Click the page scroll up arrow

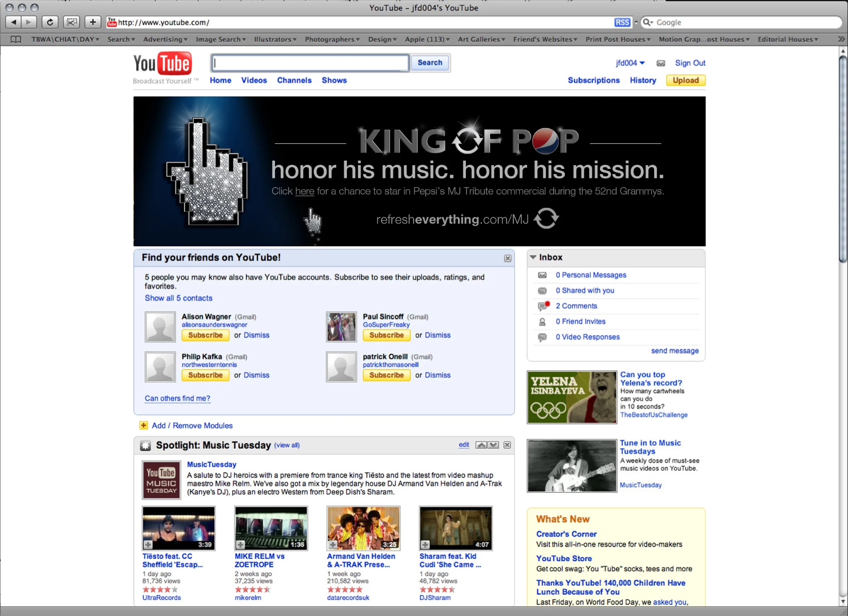(843, 51)
